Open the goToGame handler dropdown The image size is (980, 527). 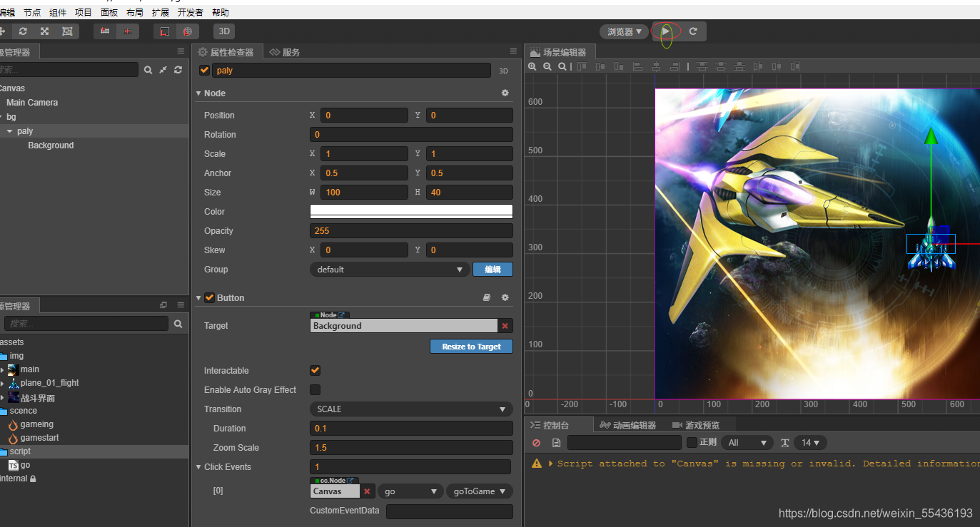point(480,491)
